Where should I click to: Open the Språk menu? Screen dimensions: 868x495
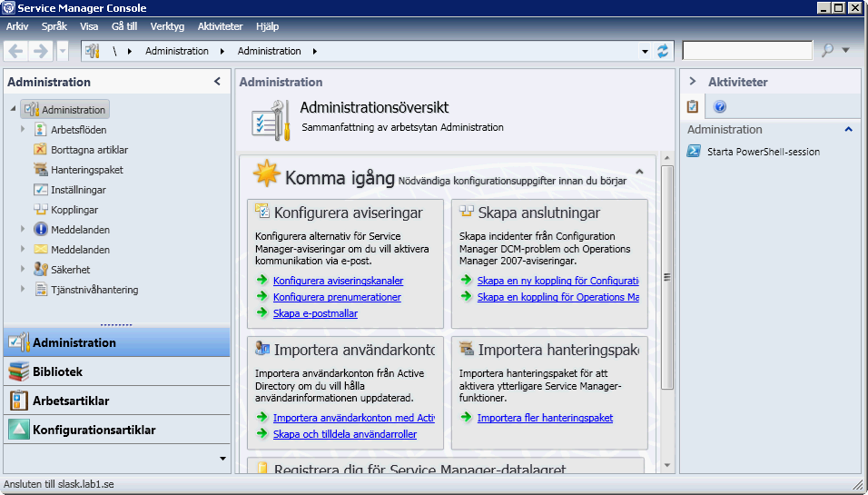54,26
